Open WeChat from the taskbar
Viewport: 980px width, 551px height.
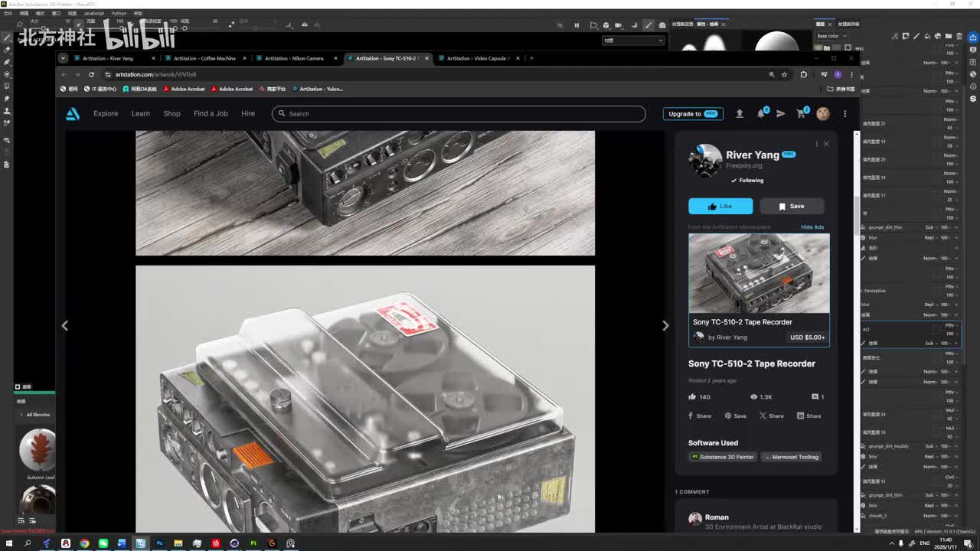coord(103,543)
